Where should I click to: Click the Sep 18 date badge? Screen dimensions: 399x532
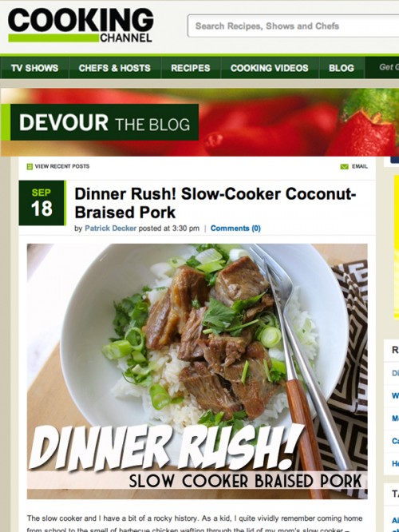pyautogui.click(x=41, y=203)
